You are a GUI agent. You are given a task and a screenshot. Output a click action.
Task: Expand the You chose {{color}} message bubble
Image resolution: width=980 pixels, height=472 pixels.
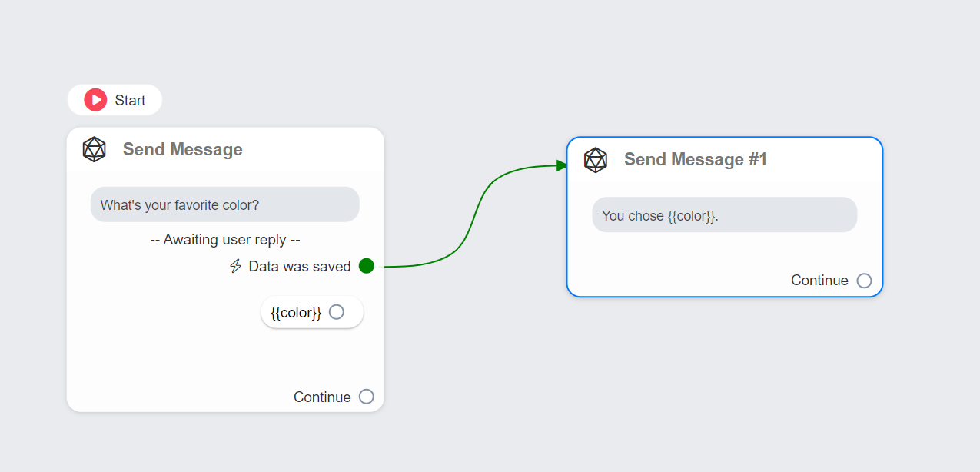724,215
